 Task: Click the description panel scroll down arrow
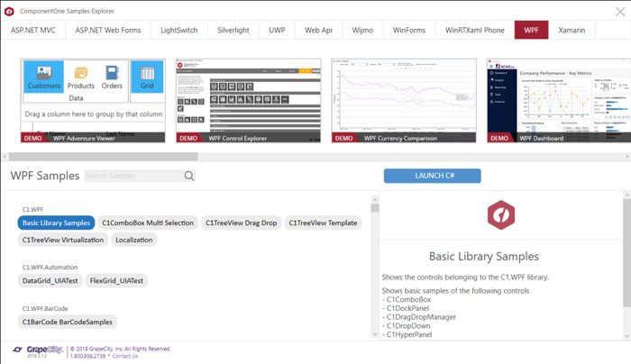(x=627, y=336)
